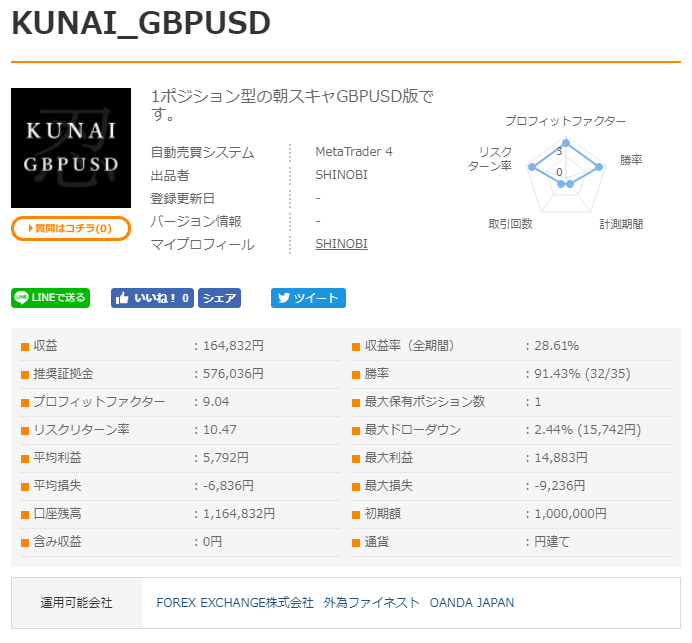Click the Twitter bird icon

click(x=284, y=298)
